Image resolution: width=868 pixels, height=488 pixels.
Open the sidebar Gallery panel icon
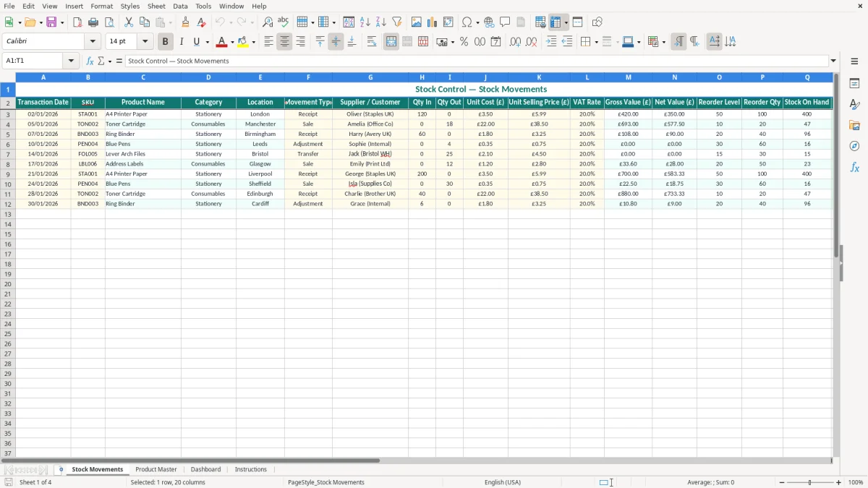(854, 126)
